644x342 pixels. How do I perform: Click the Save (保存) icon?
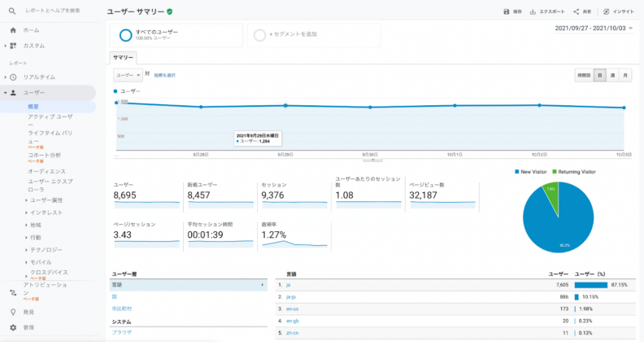(507, 11)
